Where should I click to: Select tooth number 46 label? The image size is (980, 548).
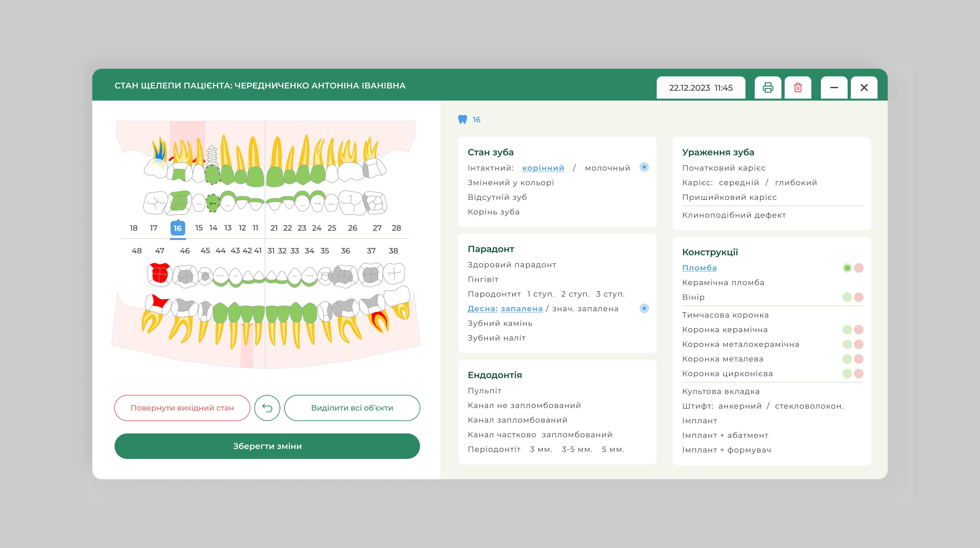click(x=185, y=251)
